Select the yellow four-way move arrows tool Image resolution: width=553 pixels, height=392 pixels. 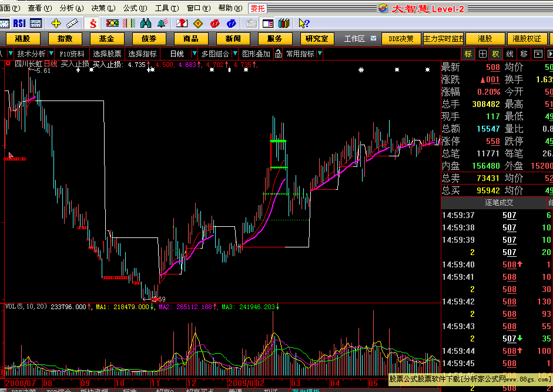click(x=56, y=24)
